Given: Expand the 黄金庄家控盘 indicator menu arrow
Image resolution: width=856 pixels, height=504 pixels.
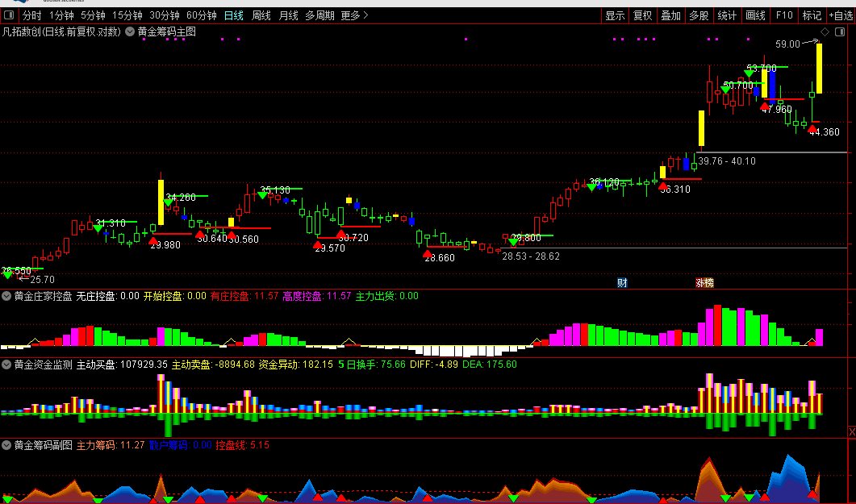Looking at the screenshot, I should tap(6, 296).
